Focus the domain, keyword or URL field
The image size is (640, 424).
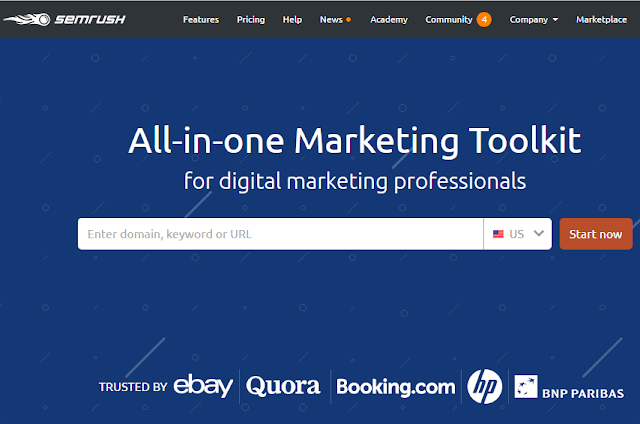(x=280, y=234)
